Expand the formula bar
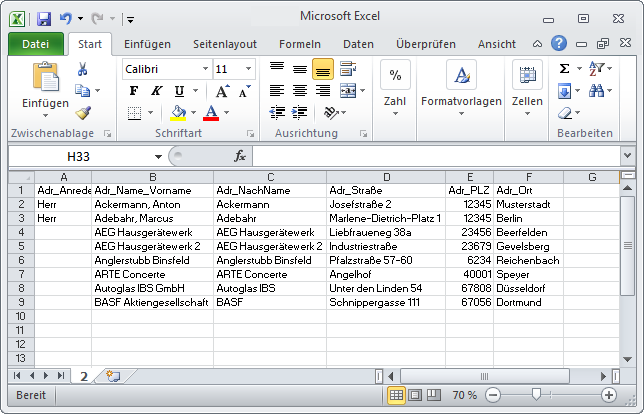Viewport: 644px width, 414px height. (x=627, y=156)
